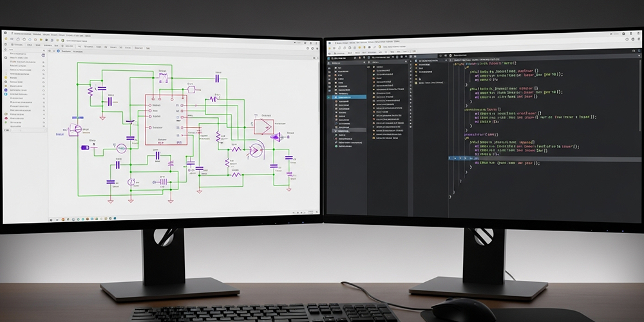
Task: Select the central red IC chip component
Action: click(x=166, y=119)
